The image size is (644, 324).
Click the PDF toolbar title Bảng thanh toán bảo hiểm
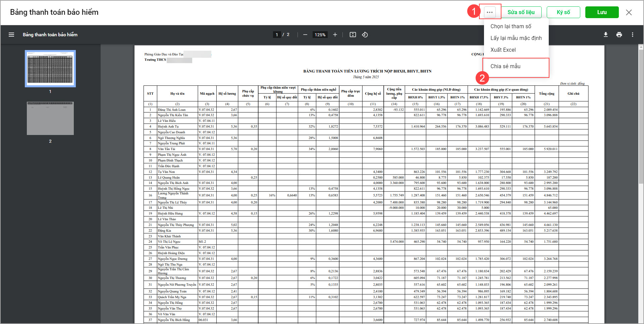(x=50, y=35)
